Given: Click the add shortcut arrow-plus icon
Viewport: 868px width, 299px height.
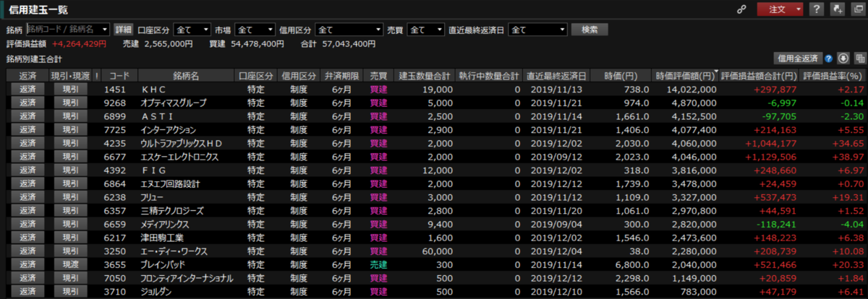Looking at the screenshot, I should pyautogui.click(x=838, y=9).
